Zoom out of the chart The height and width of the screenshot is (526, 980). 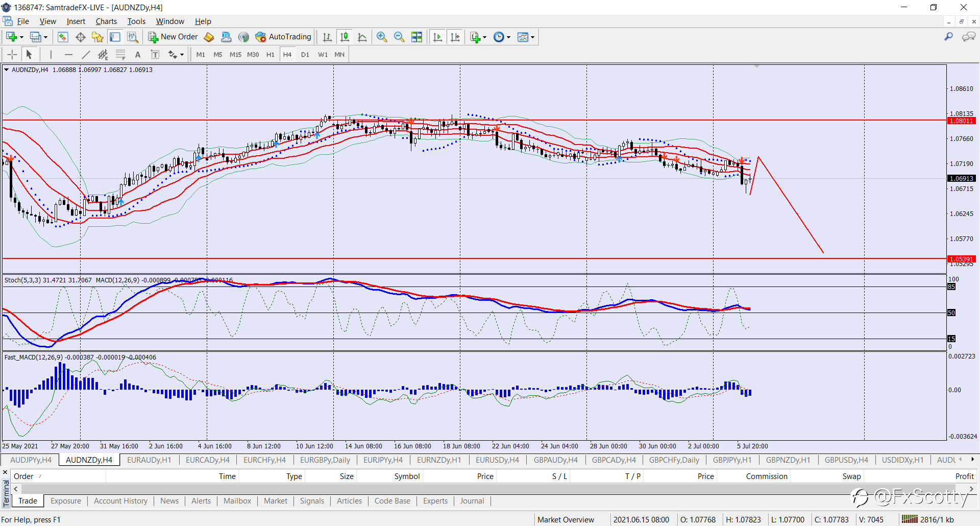(399, 37)
